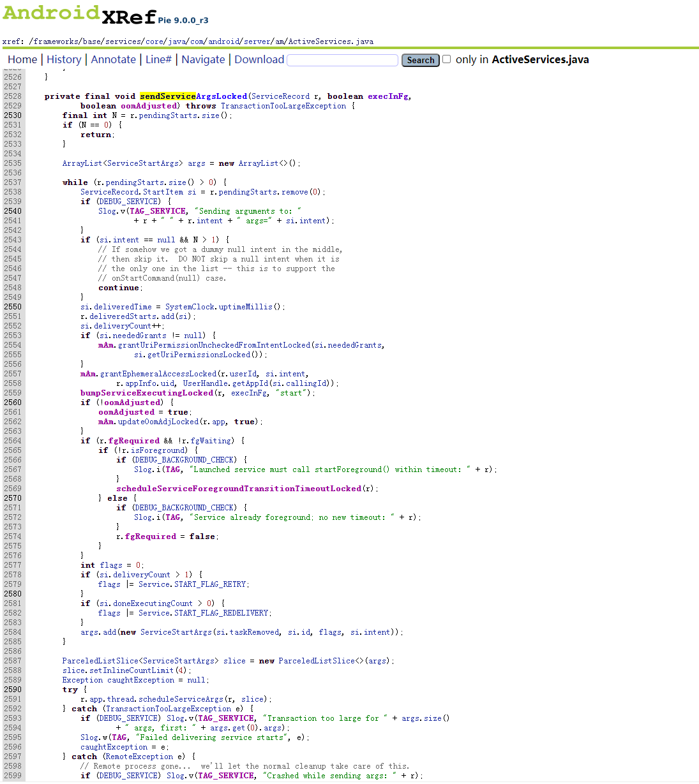Click the bumpServiceExecutingLocked method call
699x784 pixels.
coord(147,393)
